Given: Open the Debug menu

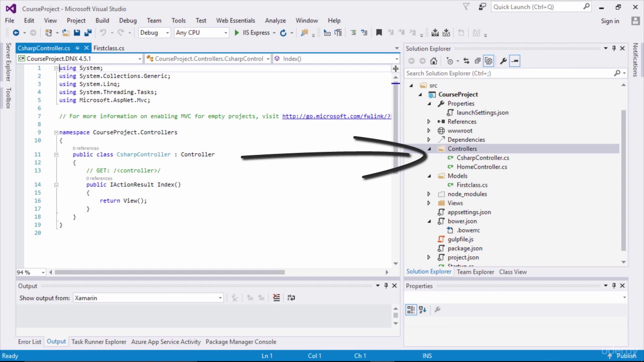Looking at the screenshot, I should pyautogui.click(x=128, y=21).
